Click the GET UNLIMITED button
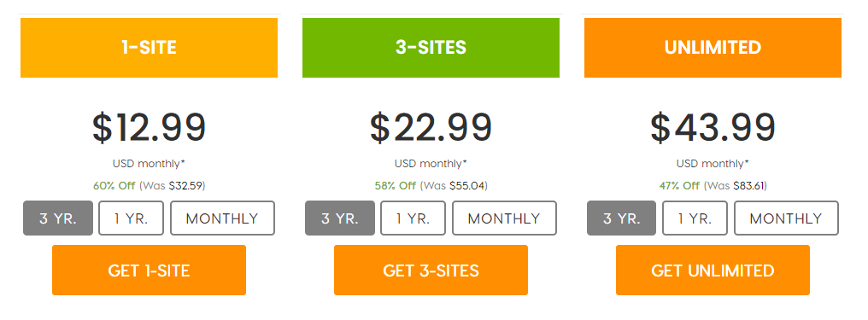The image size is (868, 320). (713, 271)
